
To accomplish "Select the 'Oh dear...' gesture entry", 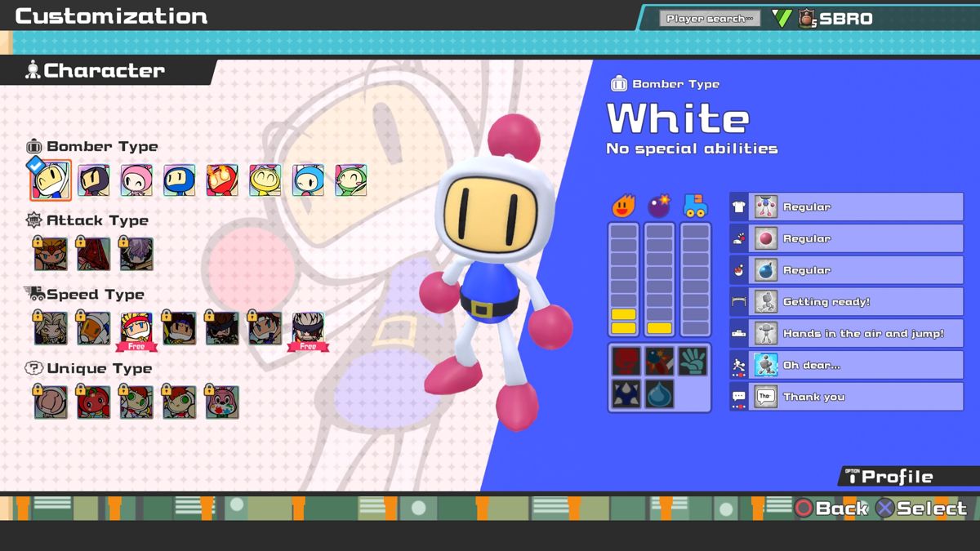I will click(x=845, y=365).
